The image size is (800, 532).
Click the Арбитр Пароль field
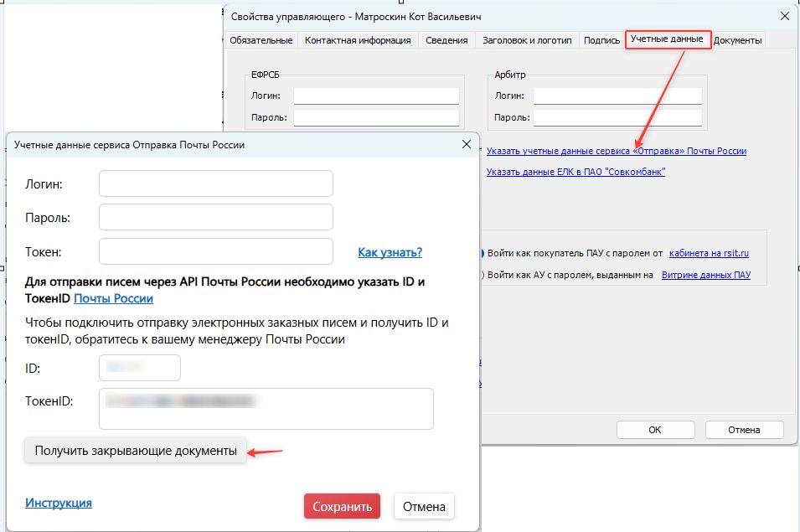[618, 118]
